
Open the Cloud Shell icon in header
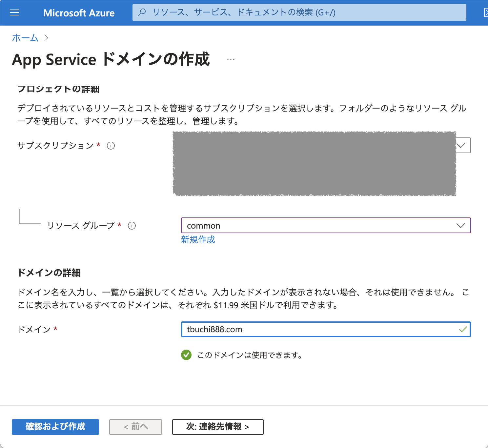click(486, 12)
